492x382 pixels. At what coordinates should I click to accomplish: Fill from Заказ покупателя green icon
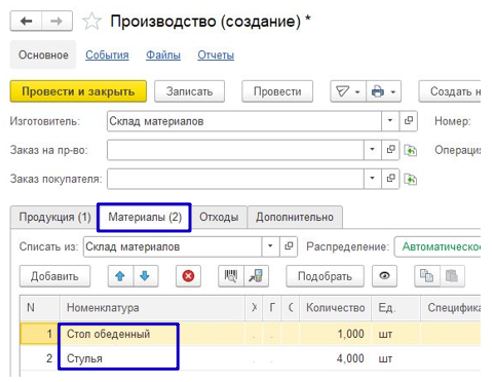click(x=410, y=180)
